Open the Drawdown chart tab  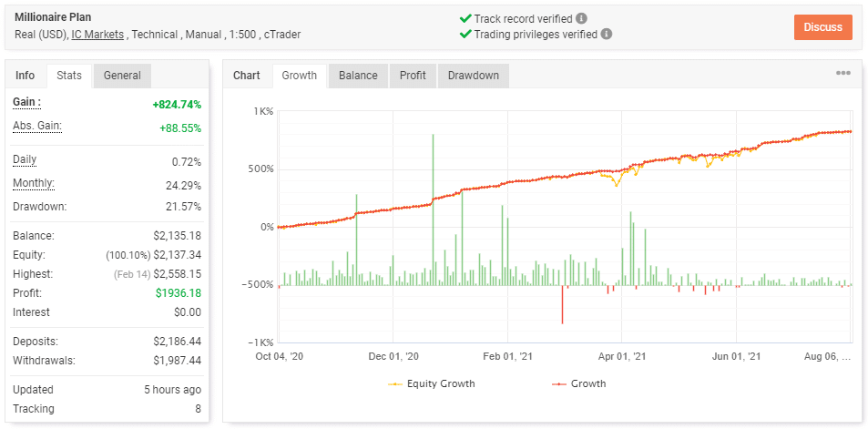click(473, 76)
